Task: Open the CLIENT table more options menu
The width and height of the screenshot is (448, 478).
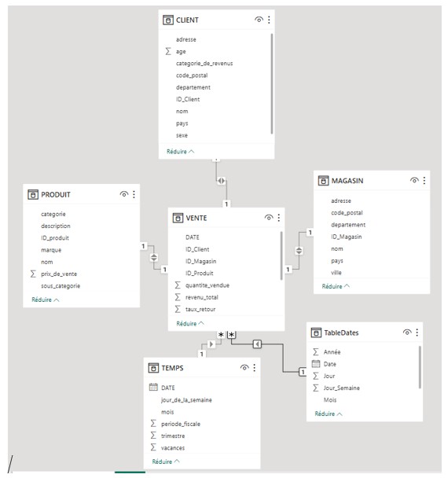Action: (269, 20)
